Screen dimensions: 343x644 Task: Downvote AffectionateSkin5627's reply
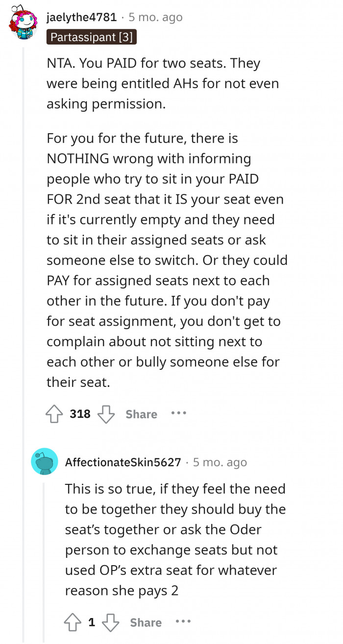point(111,622)
